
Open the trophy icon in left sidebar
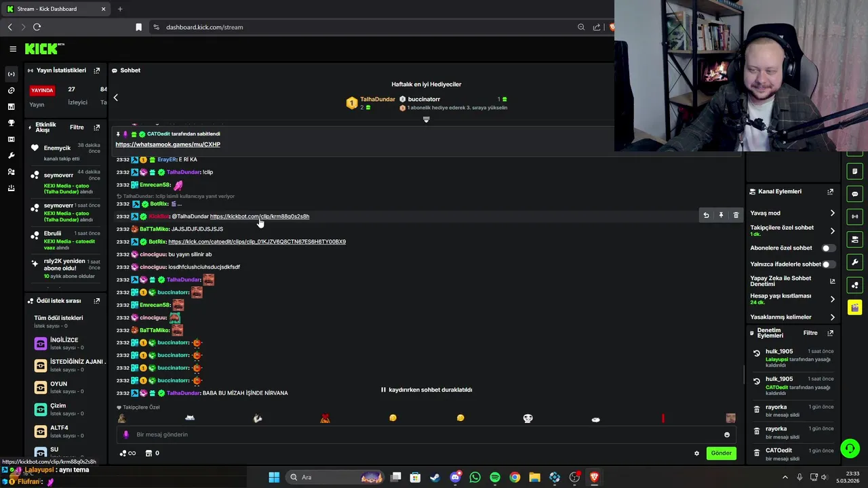pyautogui.click(x=11, y=123)
